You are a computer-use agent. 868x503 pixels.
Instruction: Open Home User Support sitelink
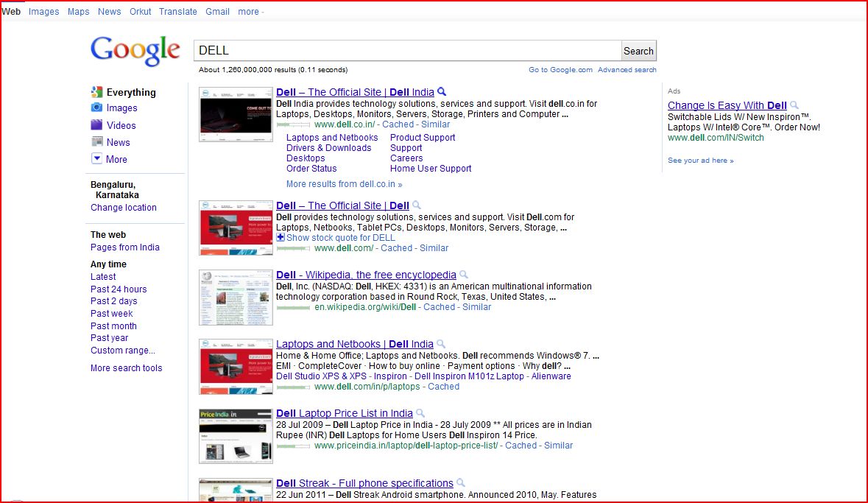(431, 169)
